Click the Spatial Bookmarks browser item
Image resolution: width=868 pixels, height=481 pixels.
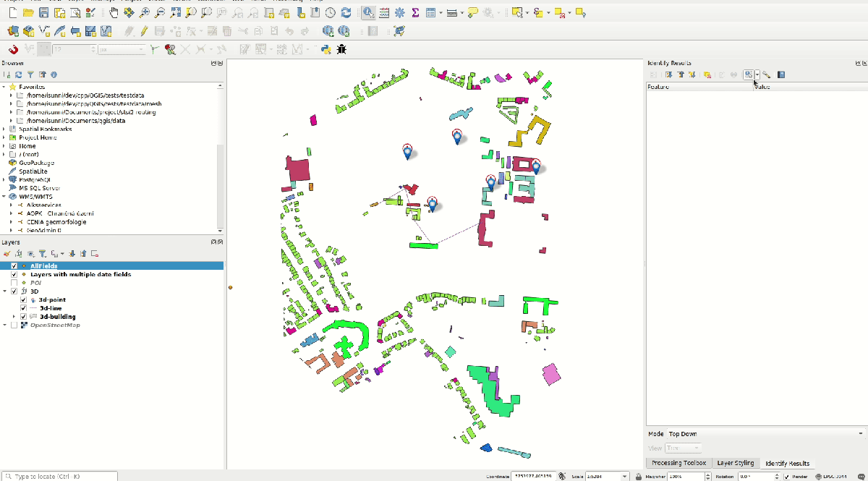pyautogui.click(x=45, y=129)
